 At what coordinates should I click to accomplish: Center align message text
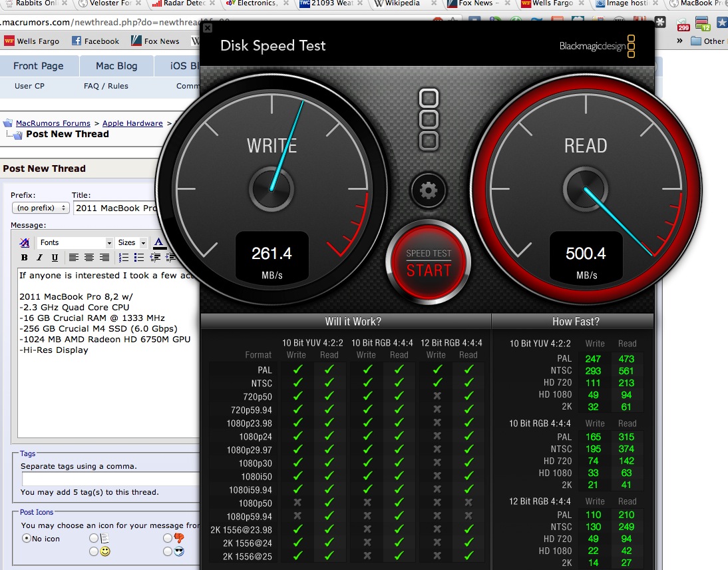[x=89, y=257]
